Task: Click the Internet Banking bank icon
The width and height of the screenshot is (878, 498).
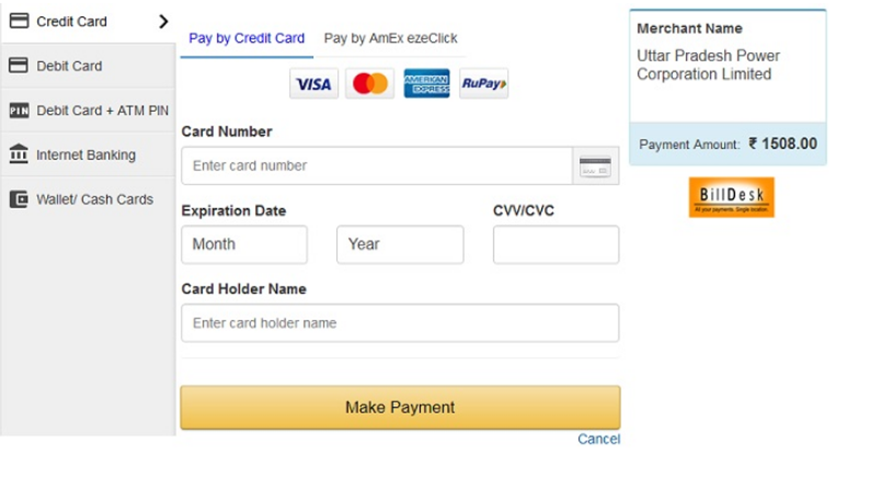Action: tap(18, 155)
